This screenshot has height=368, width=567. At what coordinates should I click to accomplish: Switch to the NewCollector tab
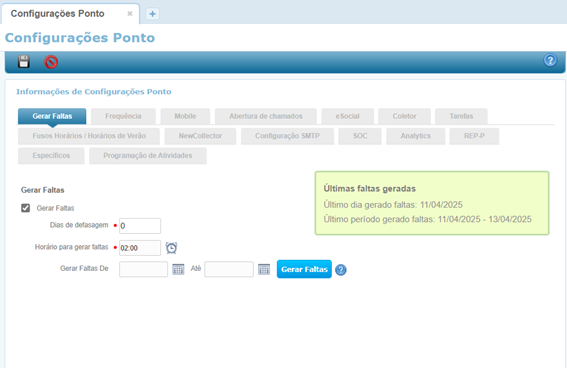(x=200, y=136)
